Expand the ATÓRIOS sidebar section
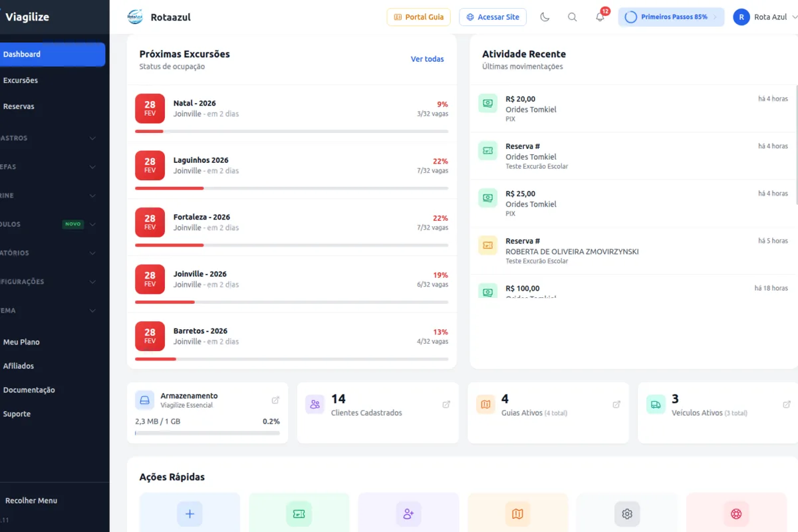Viewport: 798px width, 532px height. point(48,253)
